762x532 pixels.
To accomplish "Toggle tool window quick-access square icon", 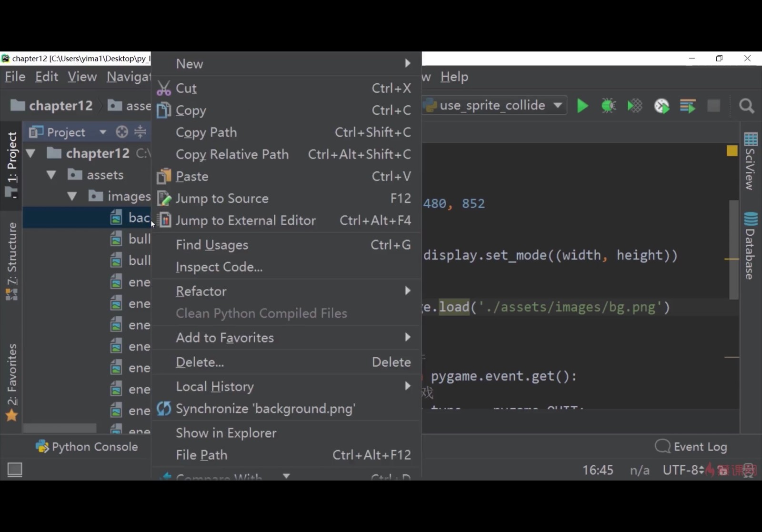I will (15, 470).
